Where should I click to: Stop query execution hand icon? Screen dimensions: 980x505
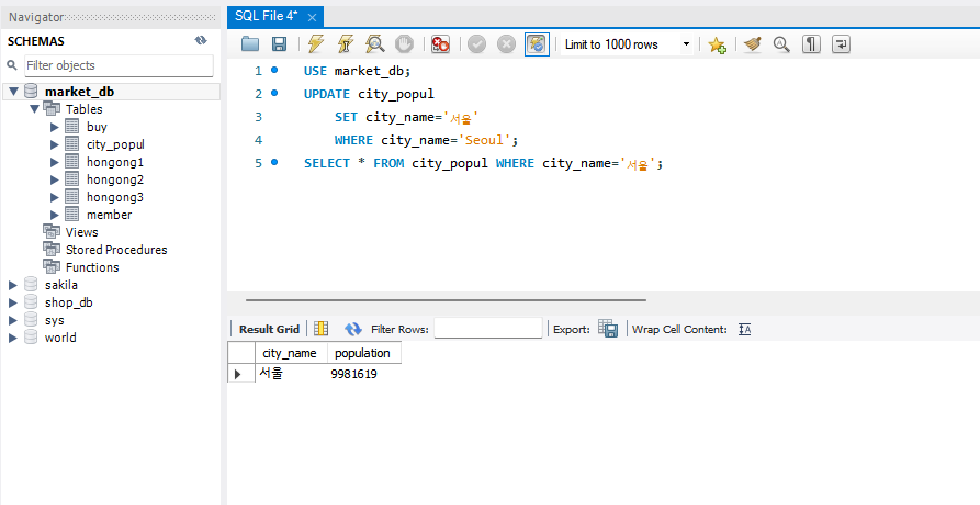click(x=404, y=44)
